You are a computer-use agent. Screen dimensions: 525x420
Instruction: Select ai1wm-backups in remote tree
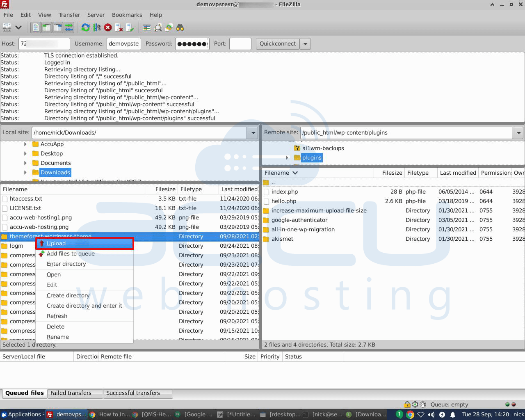[x=323, y=148]
